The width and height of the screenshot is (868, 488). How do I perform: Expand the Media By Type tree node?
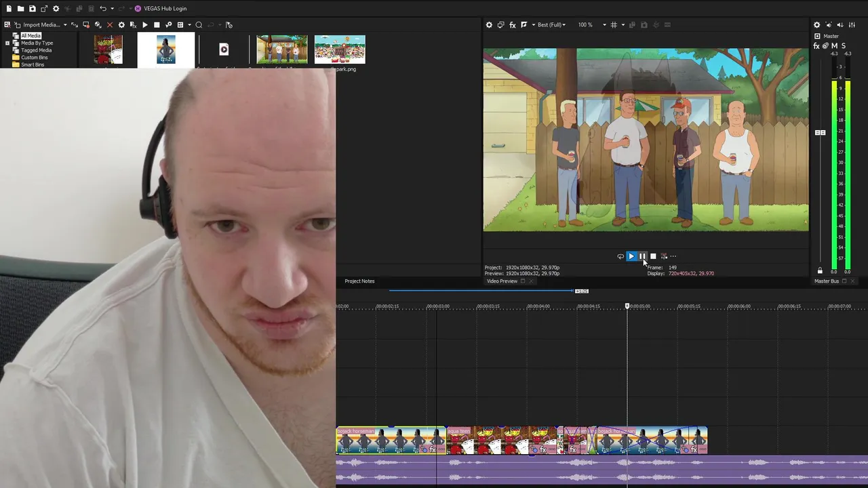(7, 43)
